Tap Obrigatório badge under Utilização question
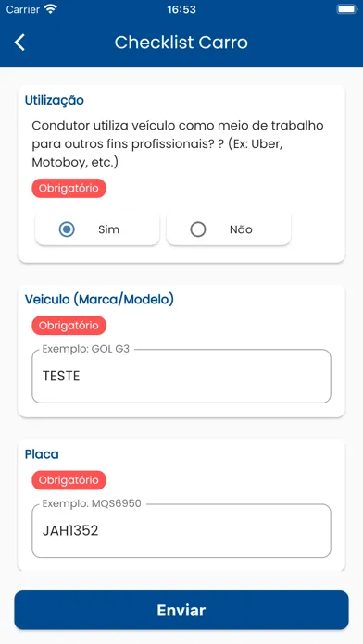Screen dimensions: 363x644 [x=69, y=188]
